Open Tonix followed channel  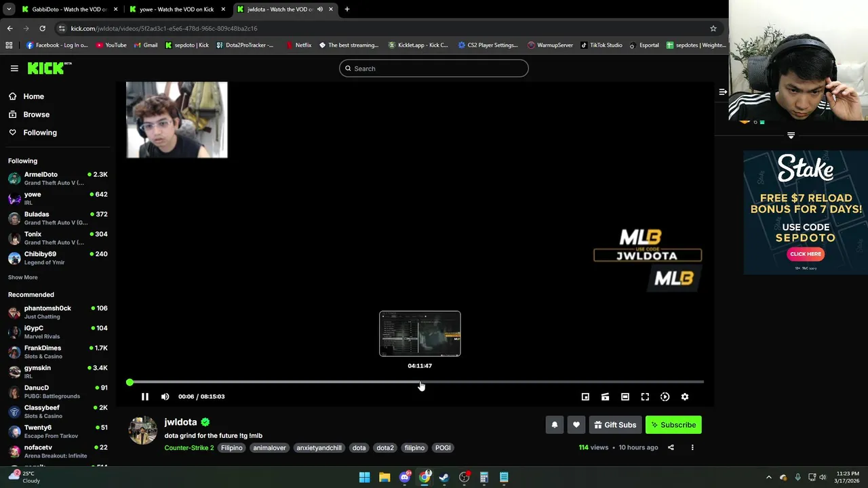(58, 238)
